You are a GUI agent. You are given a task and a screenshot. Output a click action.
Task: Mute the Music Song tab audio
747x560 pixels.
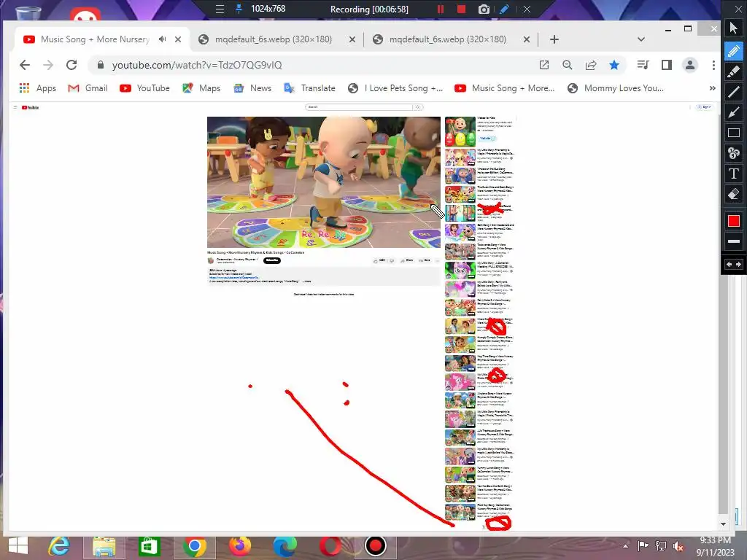click(x=163, y=39)
